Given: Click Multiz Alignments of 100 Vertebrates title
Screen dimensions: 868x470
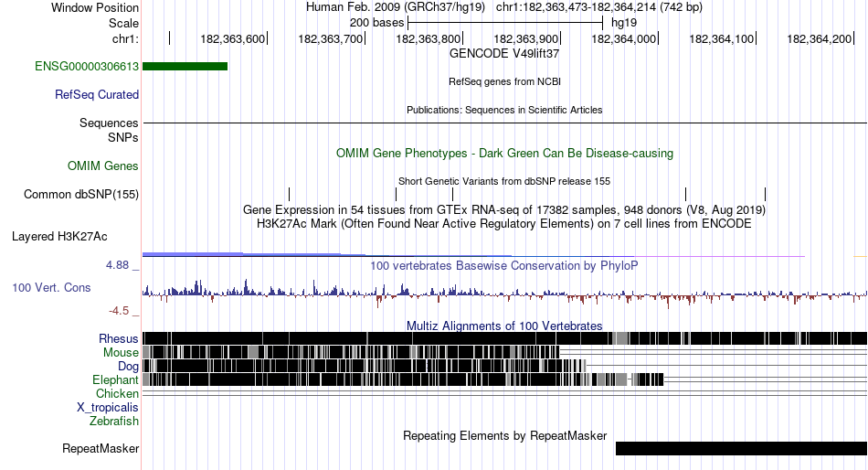Looking at the screenshot, I should pyautogui.click(x=504, y=326).
